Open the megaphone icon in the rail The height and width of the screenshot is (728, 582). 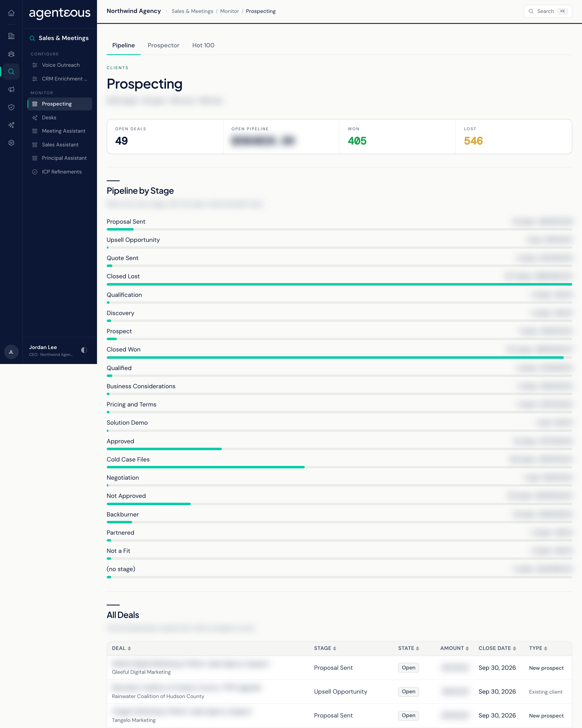tap(11, 89)
